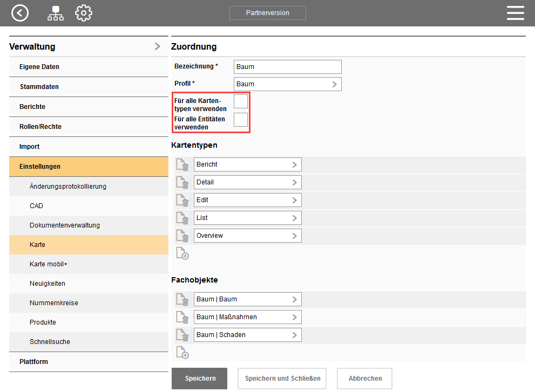Delete the Baum | Schaden row
The image size is (535, 392).
coord(182,335)
